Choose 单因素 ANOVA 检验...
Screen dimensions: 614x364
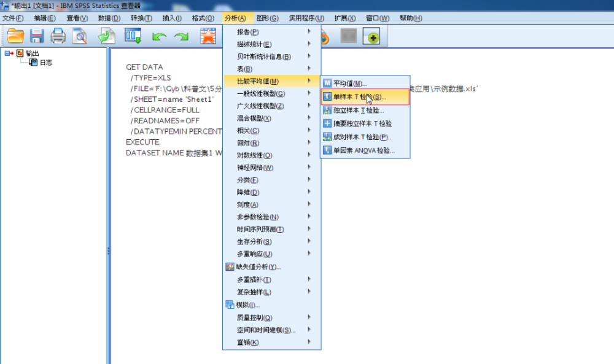[365, 150]
